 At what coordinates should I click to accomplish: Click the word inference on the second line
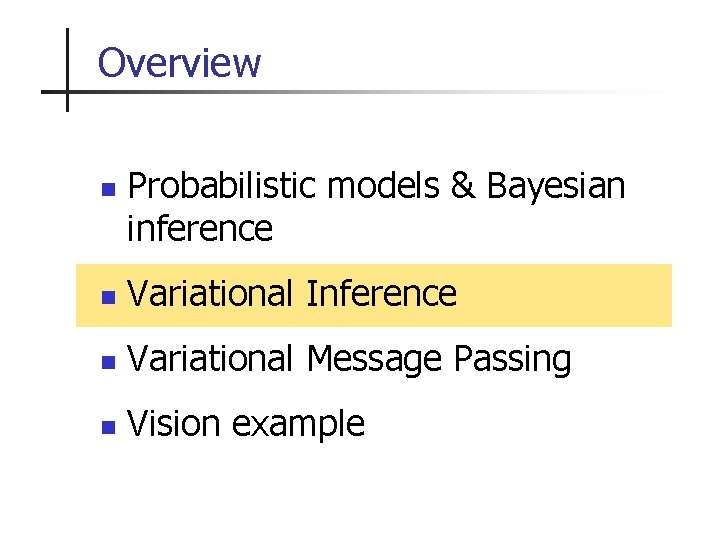(200, 229)
